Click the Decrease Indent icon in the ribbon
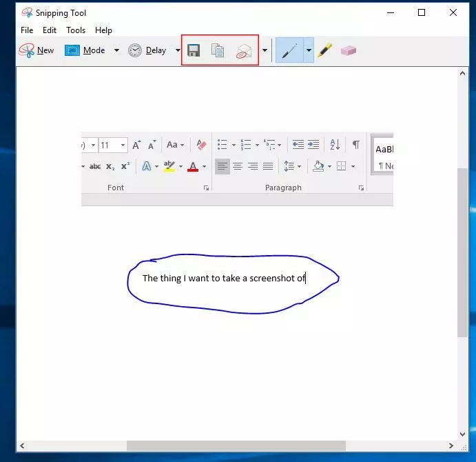This screenshot has width=476, height=462. [x=298, y=145]
